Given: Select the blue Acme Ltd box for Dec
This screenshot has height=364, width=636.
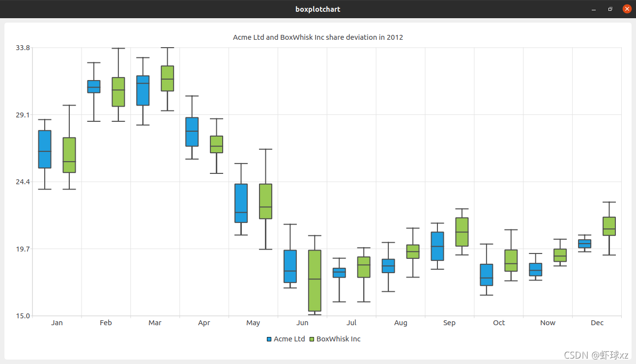Looking at the screenshot, I should pos(585,244).
